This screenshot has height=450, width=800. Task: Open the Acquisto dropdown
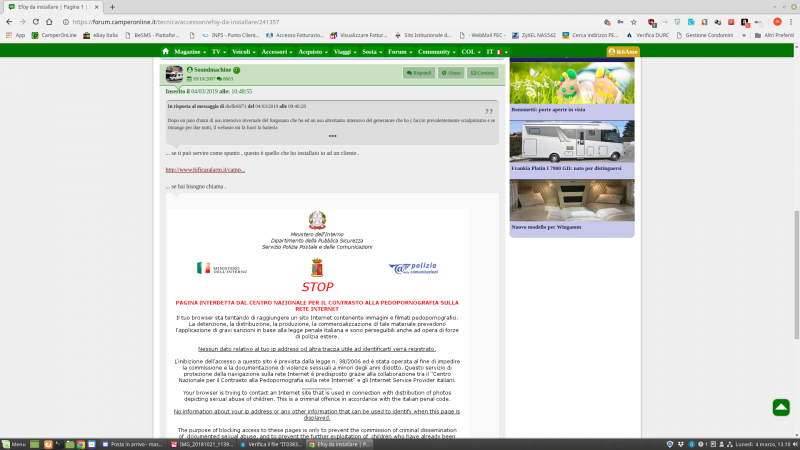coord(313,52)
